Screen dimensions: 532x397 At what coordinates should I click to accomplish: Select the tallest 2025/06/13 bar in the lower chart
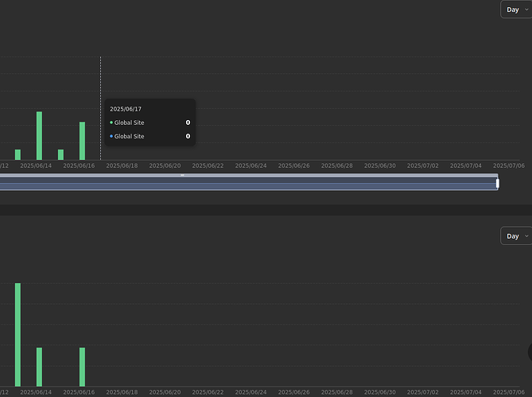[17, 335]
